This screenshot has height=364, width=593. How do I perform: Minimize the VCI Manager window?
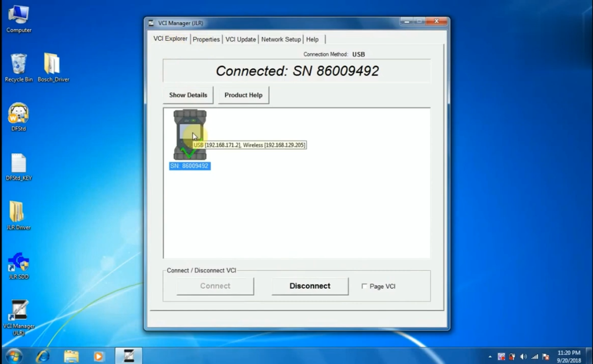click(x=406, y=22)
